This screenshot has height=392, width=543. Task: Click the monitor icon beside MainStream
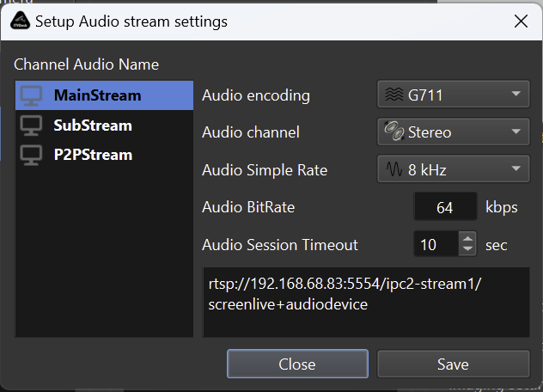(x=32, y=95)
